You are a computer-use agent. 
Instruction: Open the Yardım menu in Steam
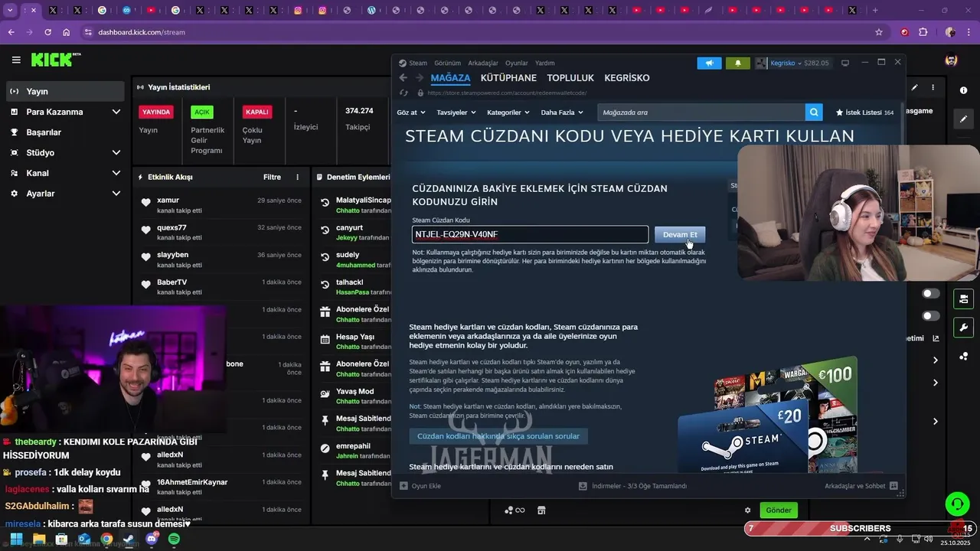click(544, 63)
